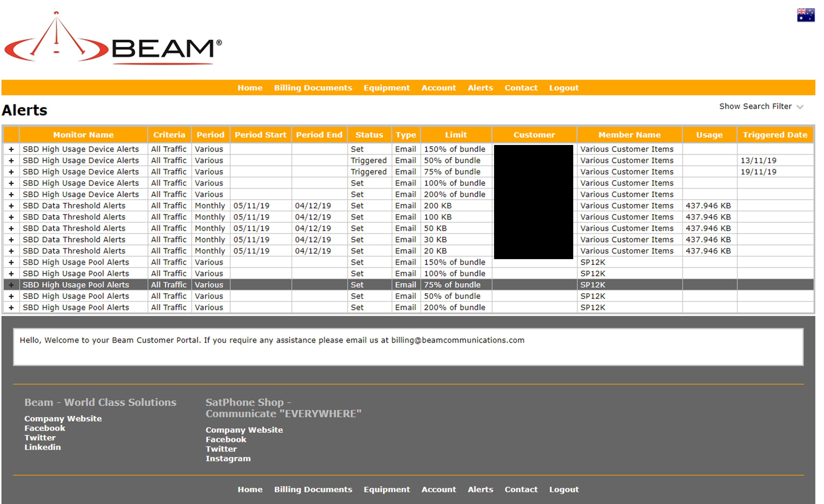Expand Data Threshold row with 200 KB limit
The image size is (824, 504).
click(11, 206)
